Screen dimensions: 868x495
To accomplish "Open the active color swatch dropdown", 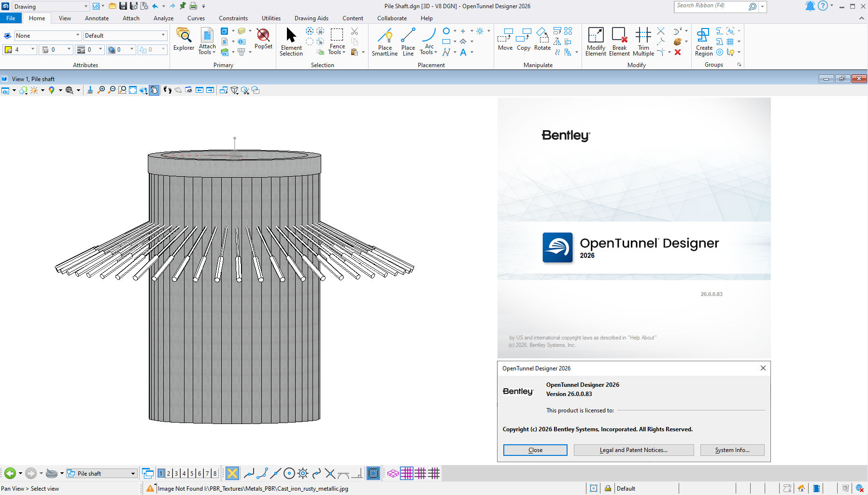I will 20,49.
